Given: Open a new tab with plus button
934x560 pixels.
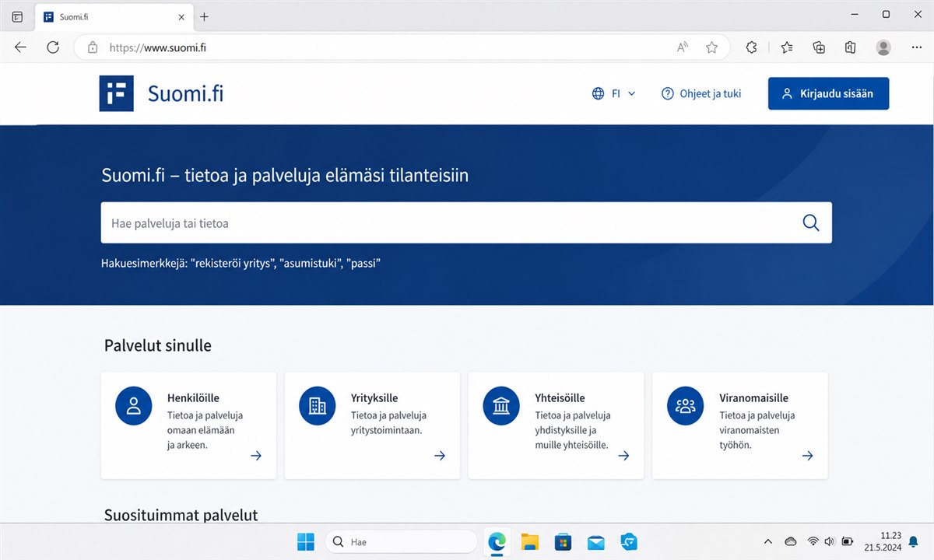Looking at the screenshot, I should (204, 16).
